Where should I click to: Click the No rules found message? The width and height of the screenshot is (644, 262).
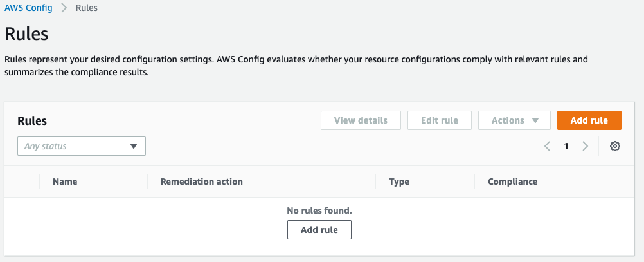click(319, 211)
